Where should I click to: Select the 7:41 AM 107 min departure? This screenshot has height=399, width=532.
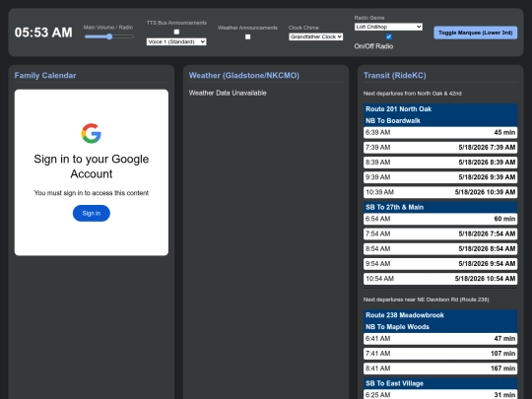tap(440, 354)
